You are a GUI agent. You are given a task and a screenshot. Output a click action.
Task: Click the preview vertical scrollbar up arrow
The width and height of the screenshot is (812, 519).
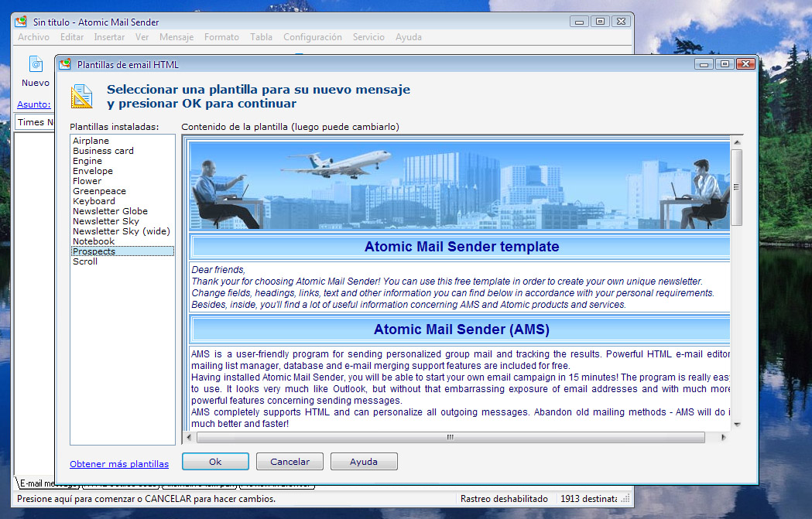(x=737, y=142)
